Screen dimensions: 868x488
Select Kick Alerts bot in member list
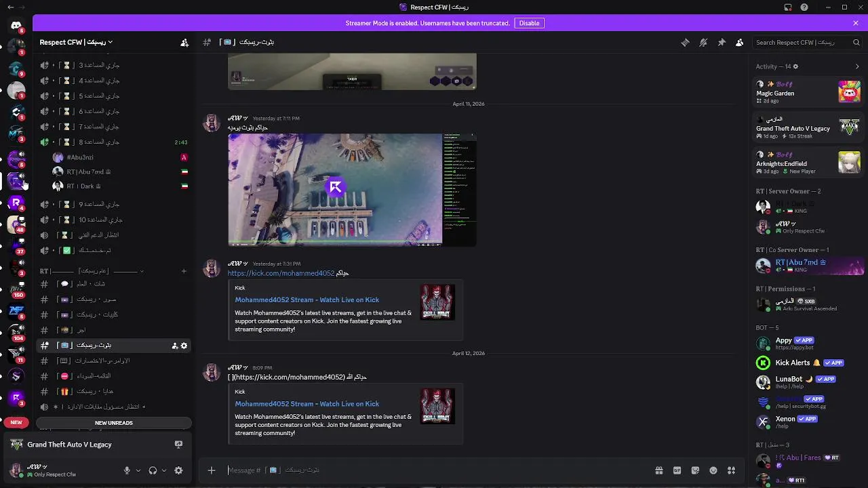[x=809, y=363]
